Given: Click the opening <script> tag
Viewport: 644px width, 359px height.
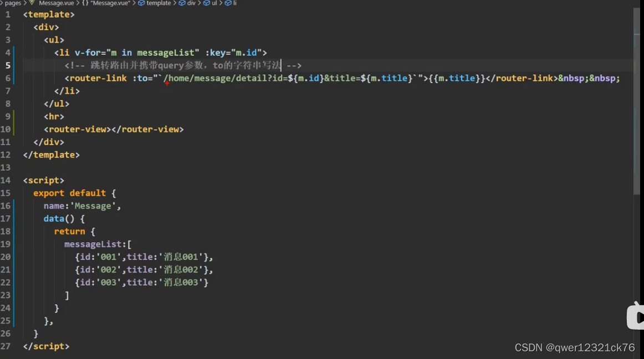Looking at the screenshot, I should [x=44, y=180].
